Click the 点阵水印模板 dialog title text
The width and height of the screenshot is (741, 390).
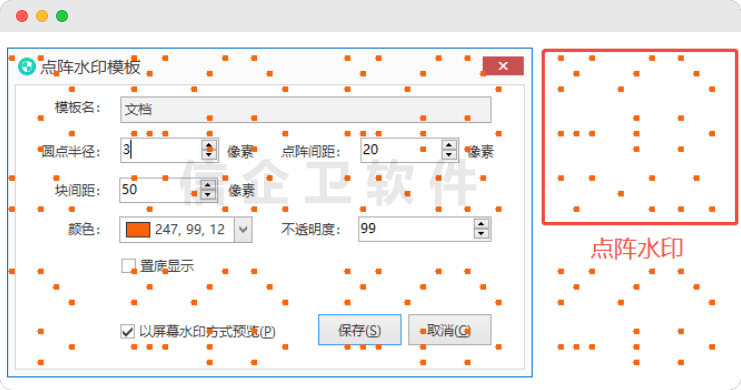[x=90, y=67]
